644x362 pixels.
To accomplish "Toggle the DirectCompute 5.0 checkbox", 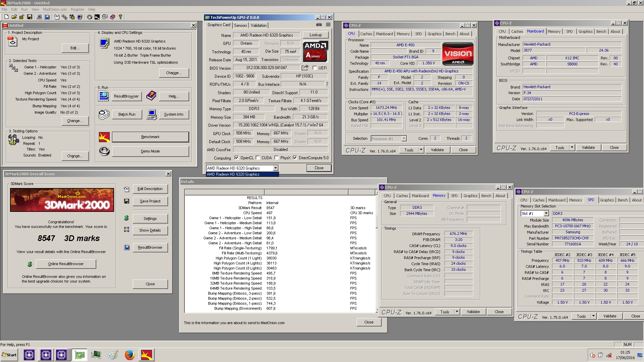I will pos(295,158).
